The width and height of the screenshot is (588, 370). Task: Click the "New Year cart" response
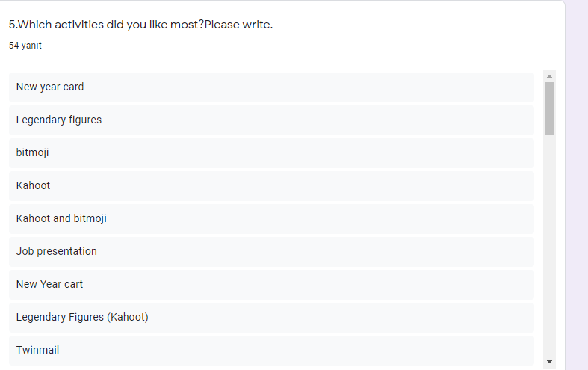50,284
